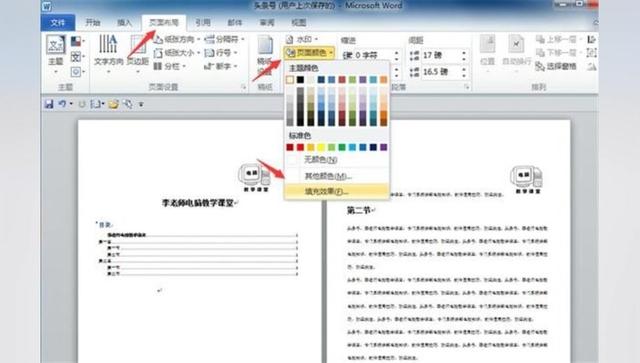Open the theme colors dropdown icon
The width and height of the screenshot is (640, 363).
77,42
